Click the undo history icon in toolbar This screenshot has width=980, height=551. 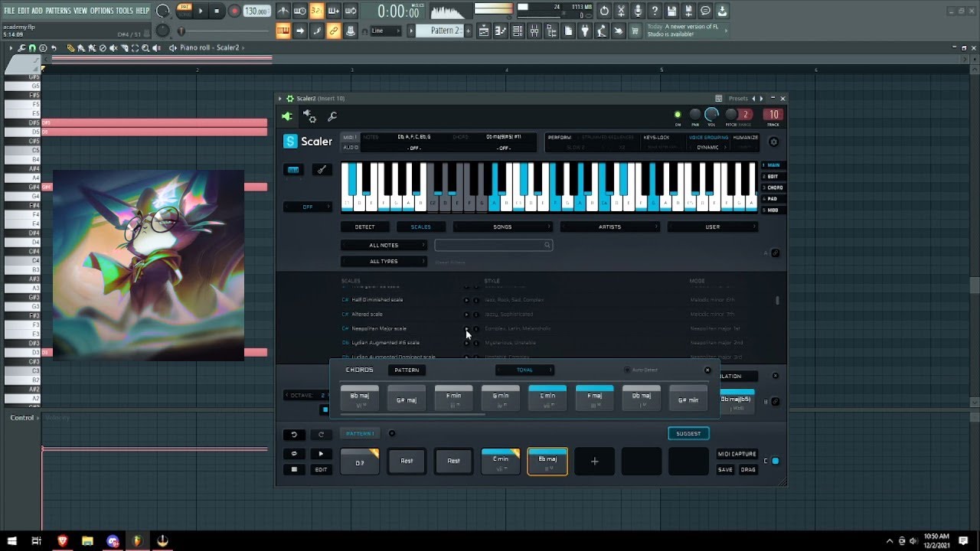click(604, 11)
